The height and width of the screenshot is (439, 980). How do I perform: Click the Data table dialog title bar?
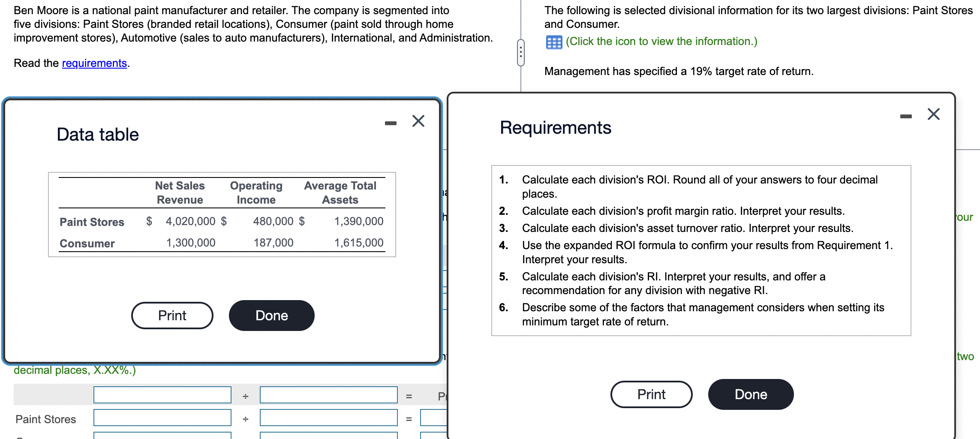coord(97,134)
